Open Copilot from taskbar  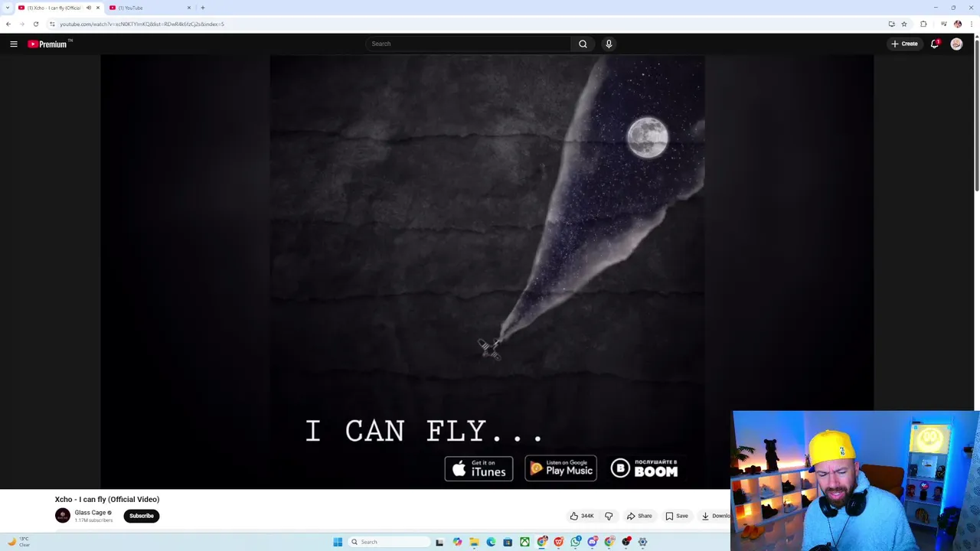click(x=457, y=542)
